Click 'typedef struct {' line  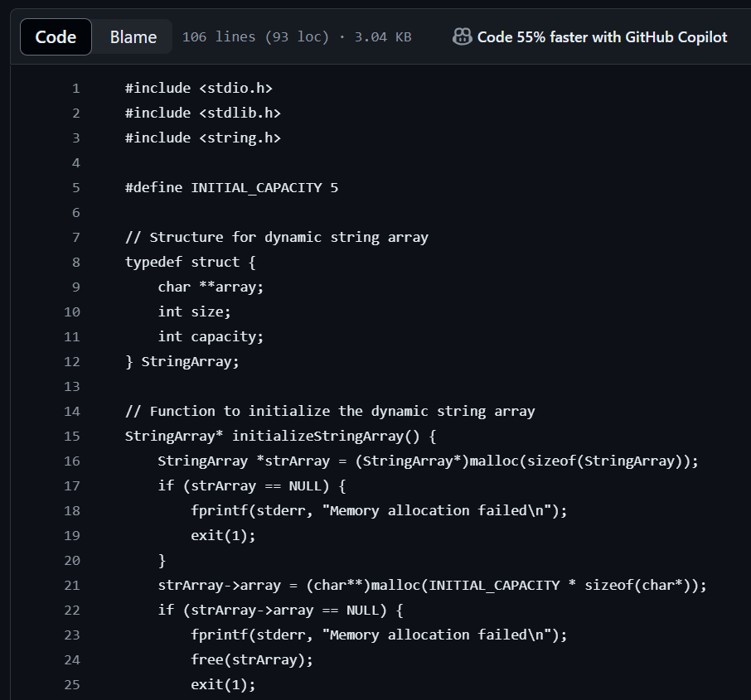tap(190, 263)
